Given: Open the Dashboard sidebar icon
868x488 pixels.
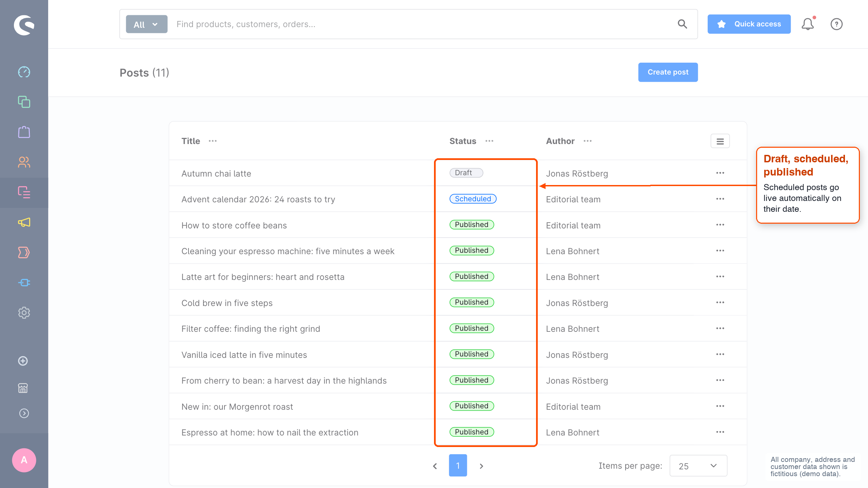Looking at the screenshot, I should [24, 72].
